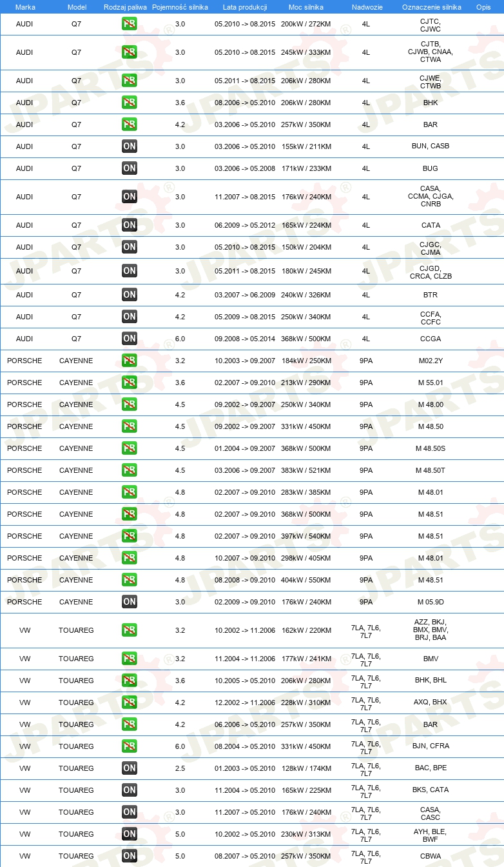This screenshot has width=504, height=867.
Task: Select power value 162kW / 220KM
Action: pyautogui.click(x=306, y=630)
